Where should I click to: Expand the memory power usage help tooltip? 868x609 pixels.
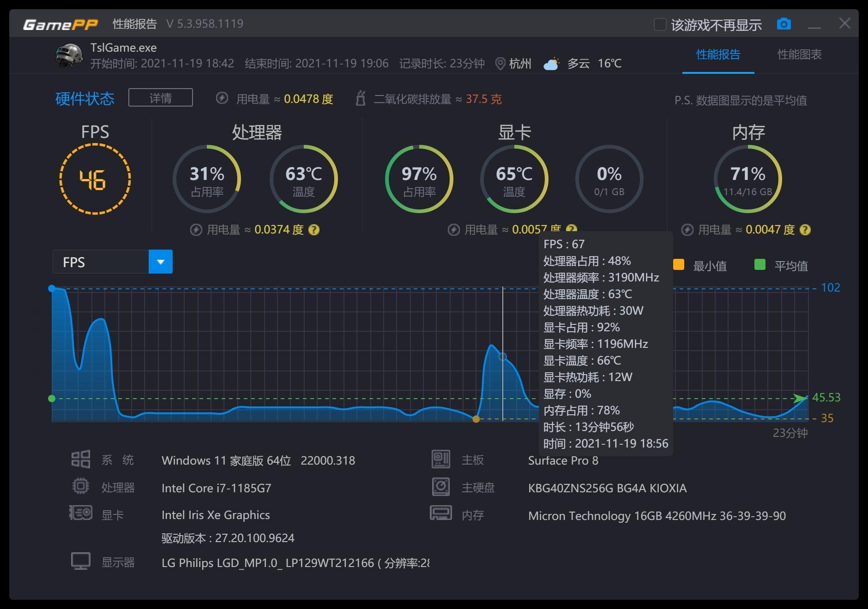pyautogui.click(x=806, y=229)
